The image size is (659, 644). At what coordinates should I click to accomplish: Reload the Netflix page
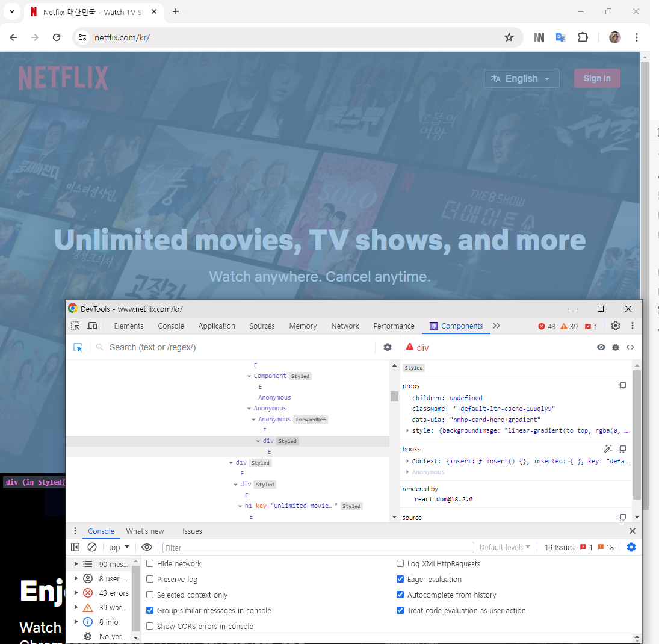(57, 37)
